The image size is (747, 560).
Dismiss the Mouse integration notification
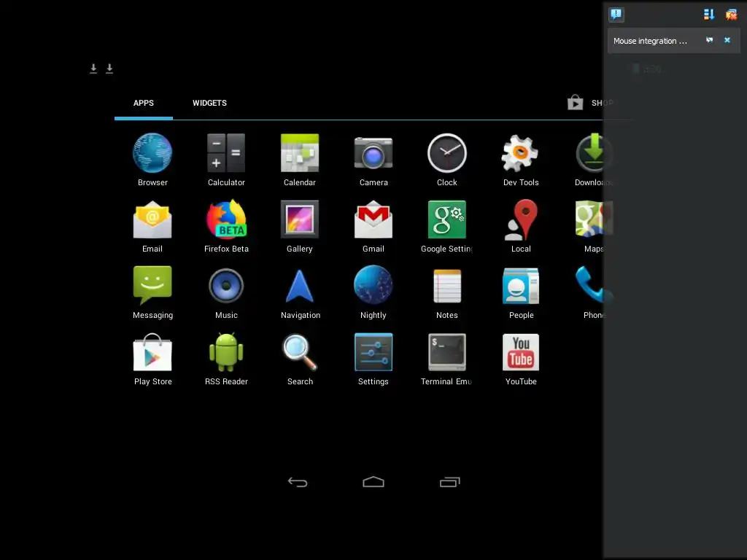(x=727, y=40)
